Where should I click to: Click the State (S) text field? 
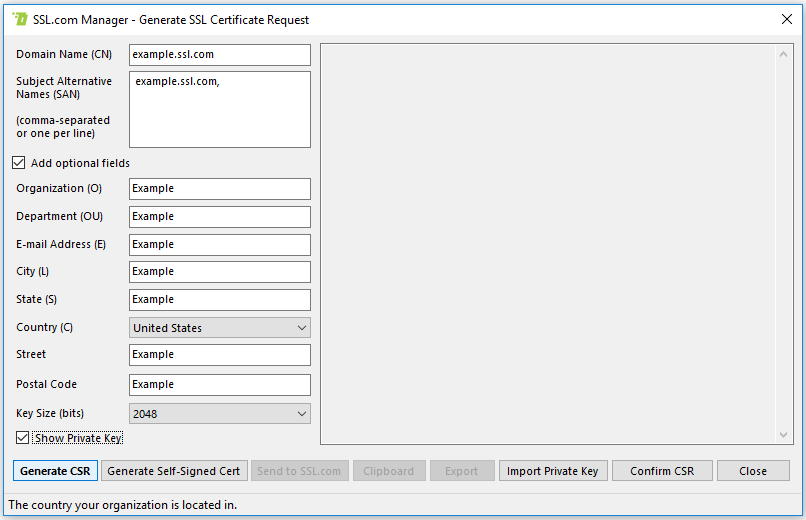[220, 300]
